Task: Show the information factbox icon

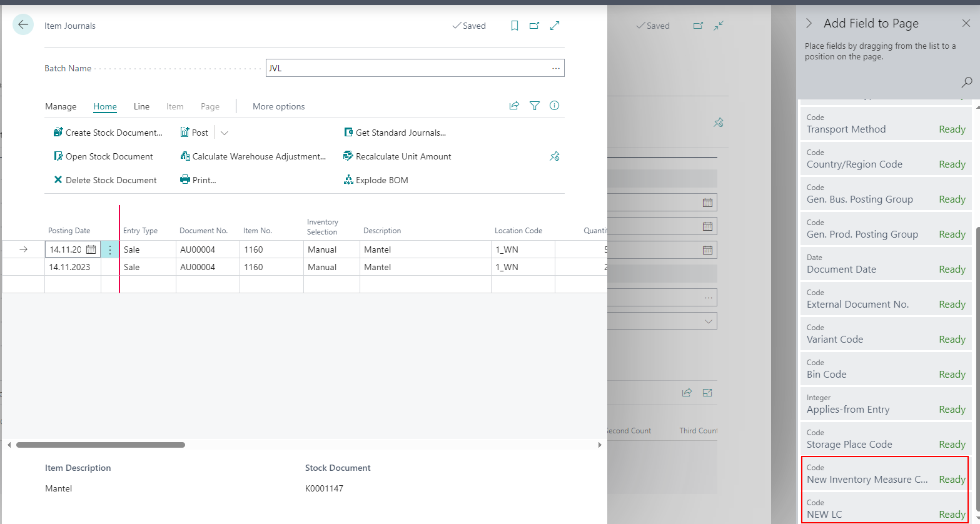Action: pyautogui.click(x=554, y=106)
